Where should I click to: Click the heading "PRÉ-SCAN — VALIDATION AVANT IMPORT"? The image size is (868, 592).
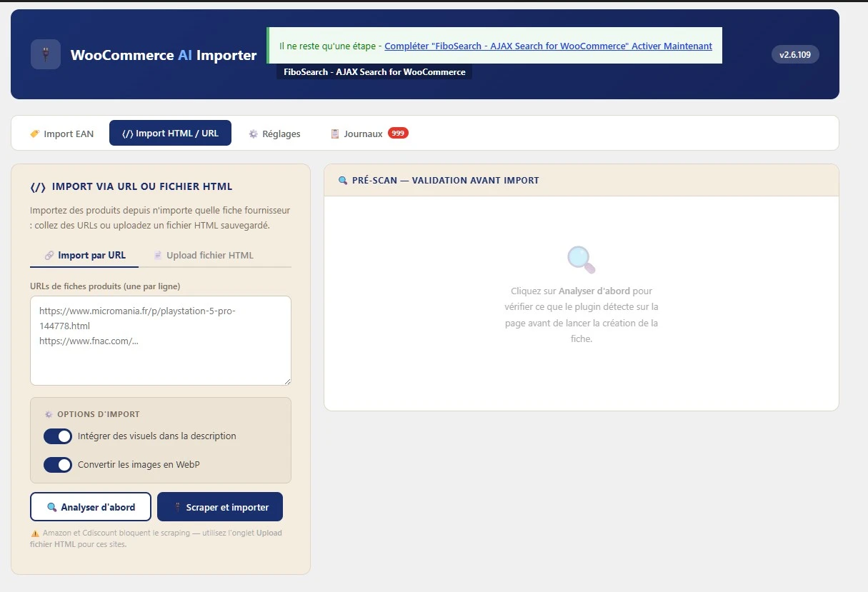tap(446, 181)
